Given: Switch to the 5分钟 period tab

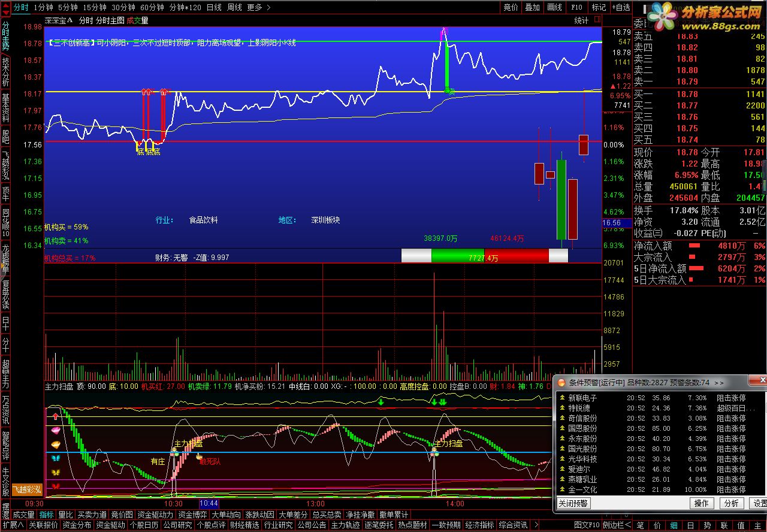Looking at the screenshot, I should point(67,7).
